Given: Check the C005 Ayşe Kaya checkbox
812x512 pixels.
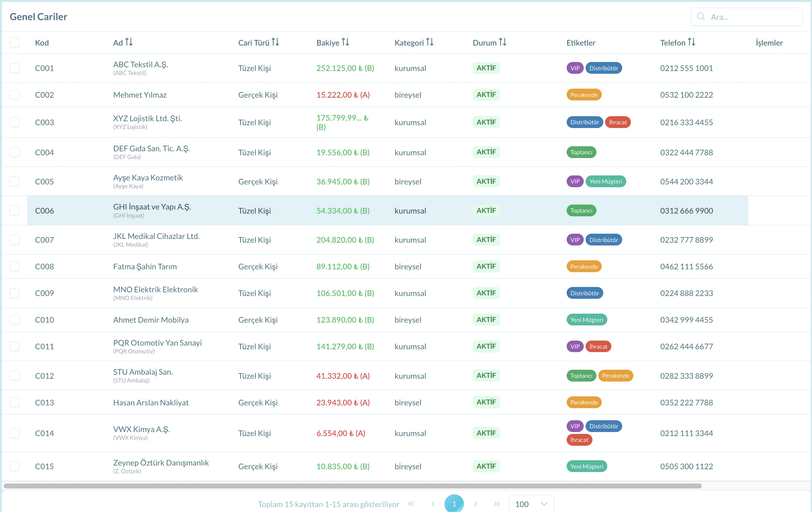Looking at the screenshot, I should (15, 181).
